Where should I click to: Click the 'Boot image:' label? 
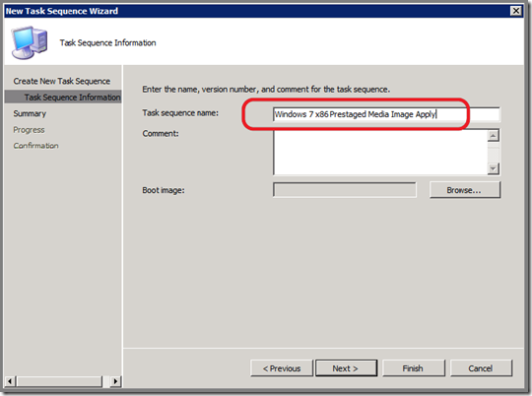(x=164, y=190)
